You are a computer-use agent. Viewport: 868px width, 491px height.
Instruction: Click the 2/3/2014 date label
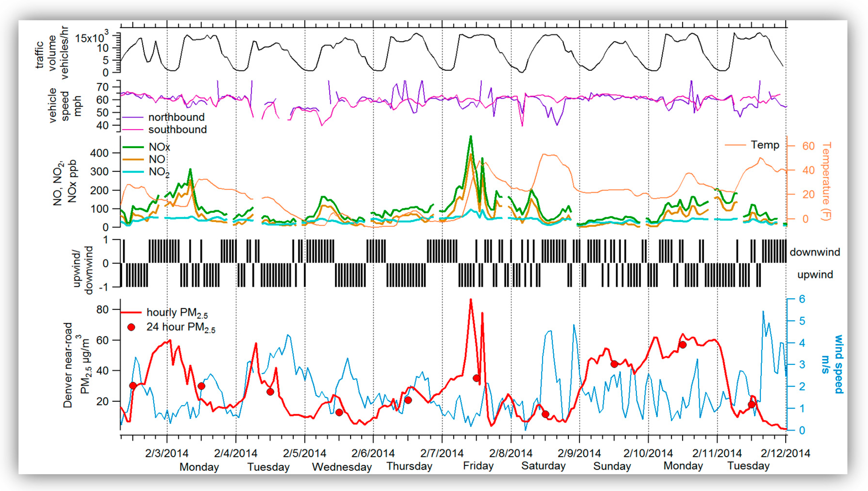point(167,453)
